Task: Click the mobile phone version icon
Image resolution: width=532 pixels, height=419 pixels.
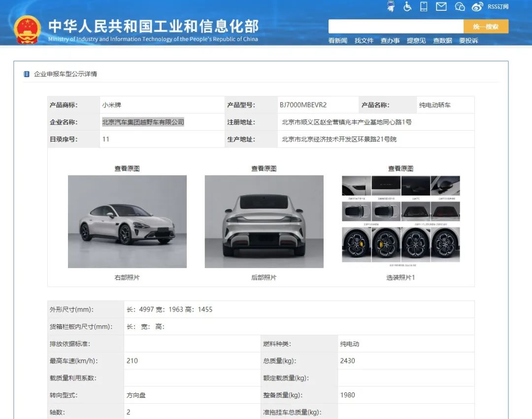Action: coord(424,6)
